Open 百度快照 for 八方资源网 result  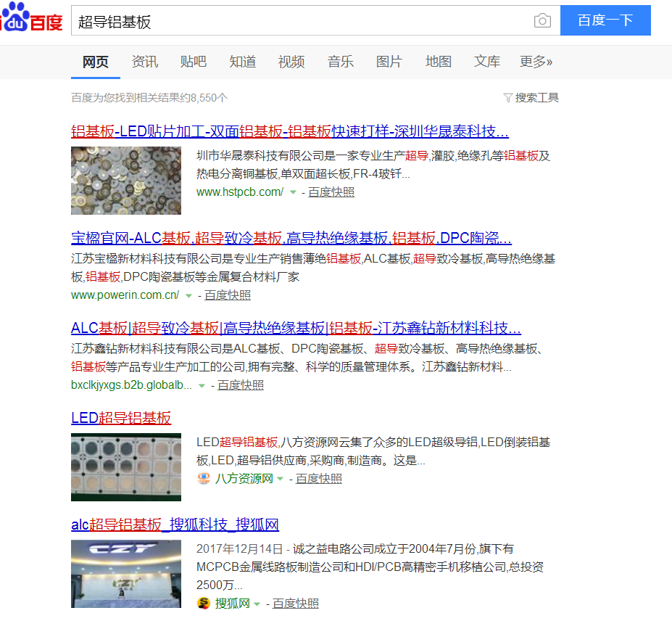point(318,478)
